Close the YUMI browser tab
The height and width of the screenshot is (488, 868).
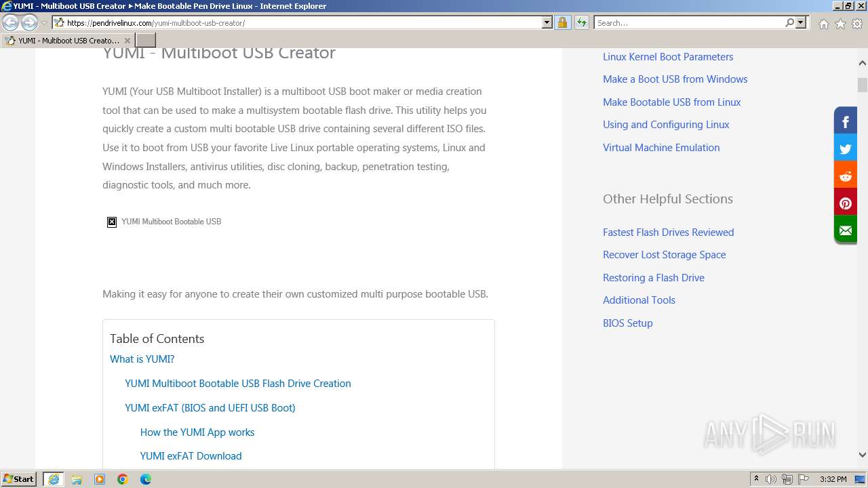127,41
